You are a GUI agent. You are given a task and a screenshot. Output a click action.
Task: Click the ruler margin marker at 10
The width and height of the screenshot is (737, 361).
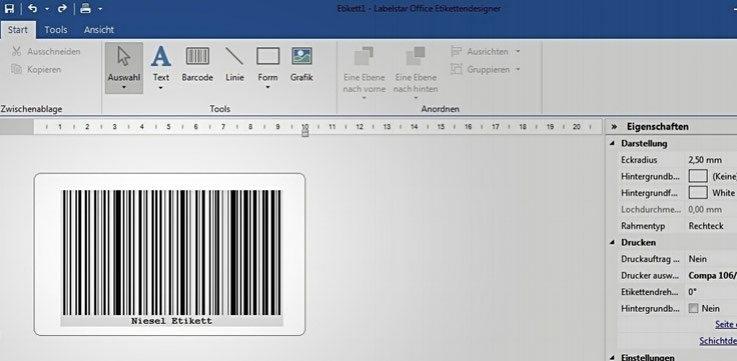tap(305, 133)
